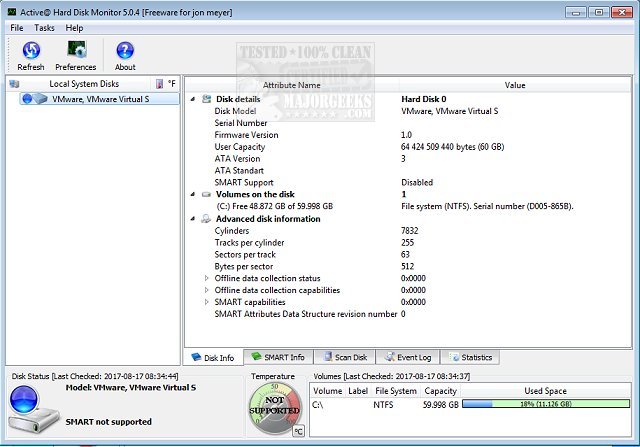
Task: Select the ATA Version row
Action: (x=408, y=158)
